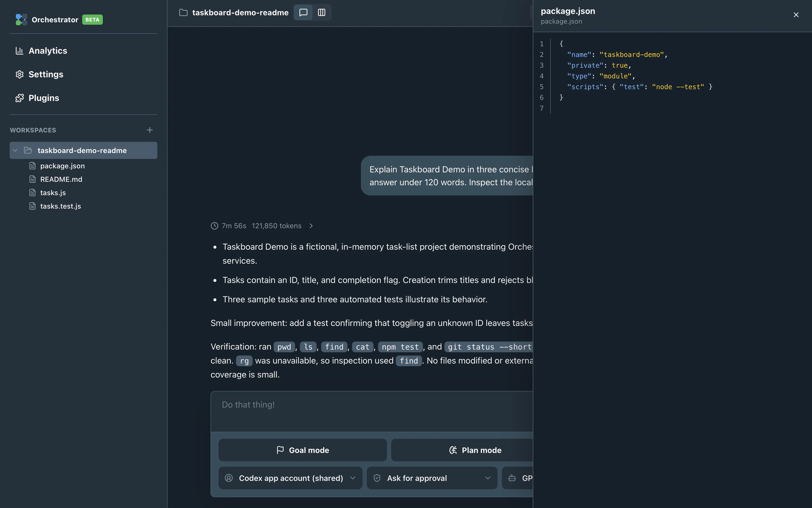Click the 'git status --short' code chip
The height and width of the screenshot is (508, 812).
click(489, 347)
